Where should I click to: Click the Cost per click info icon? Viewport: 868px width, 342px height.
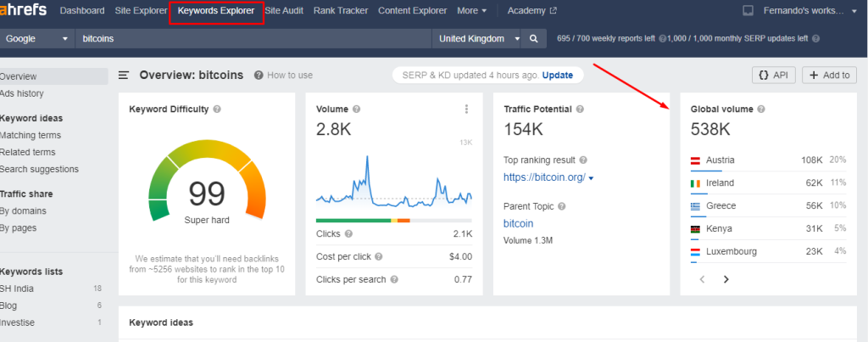pyautogui.click(x=378, y=256)
